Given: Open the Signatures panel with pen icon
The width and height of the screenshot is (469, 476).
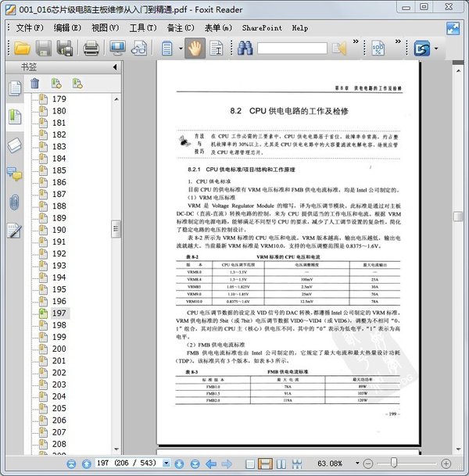Looking at the screenshot, I should (13, 230).
